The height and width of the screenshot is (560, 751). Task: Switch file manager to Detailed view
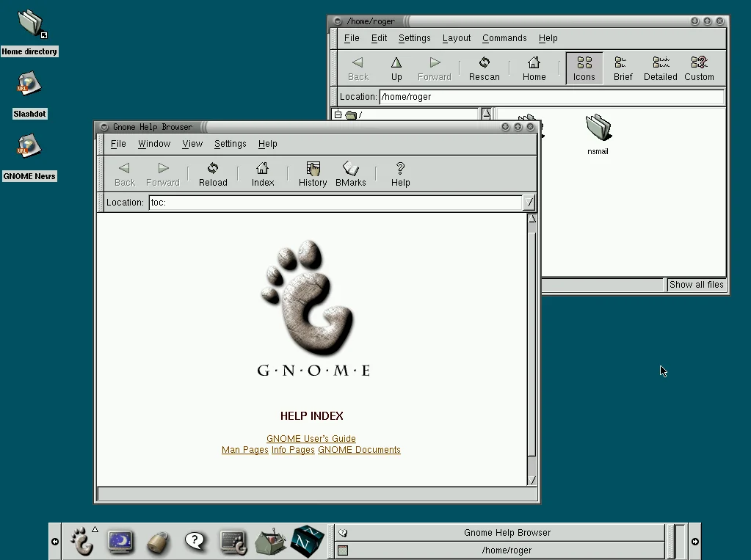coord(661,69)
